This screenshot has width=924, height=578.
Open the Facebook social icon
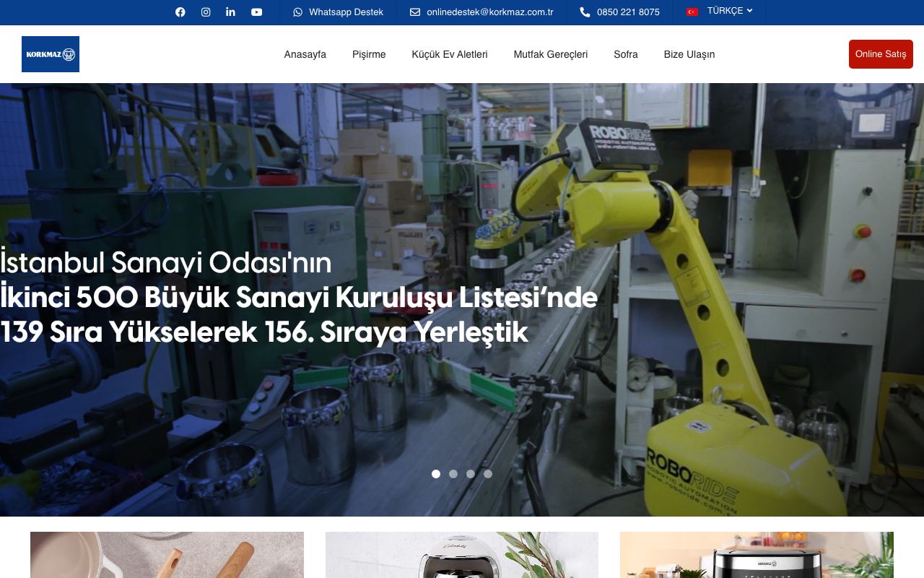[180, 12]
